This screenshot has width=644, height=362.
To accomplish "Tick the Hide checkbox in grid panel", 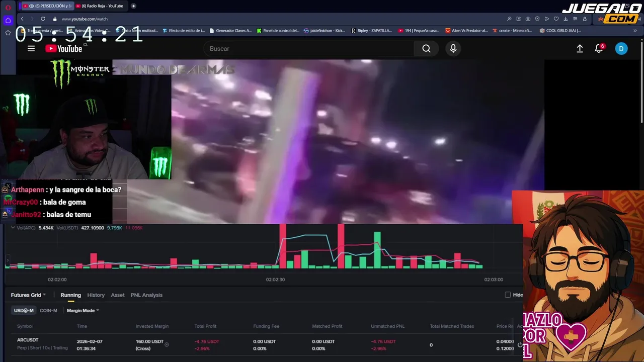I will tap(508, 295).
